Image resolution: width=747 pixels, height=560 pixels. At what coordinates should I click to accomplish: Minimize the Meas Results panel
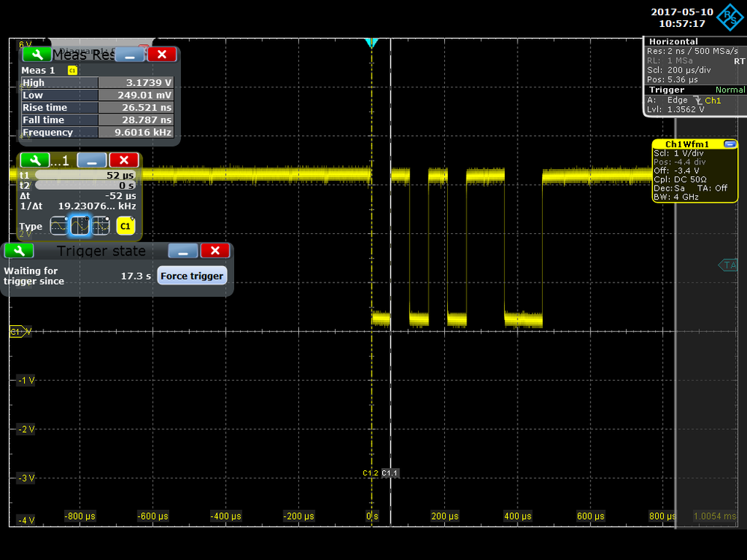coord(129,55)
